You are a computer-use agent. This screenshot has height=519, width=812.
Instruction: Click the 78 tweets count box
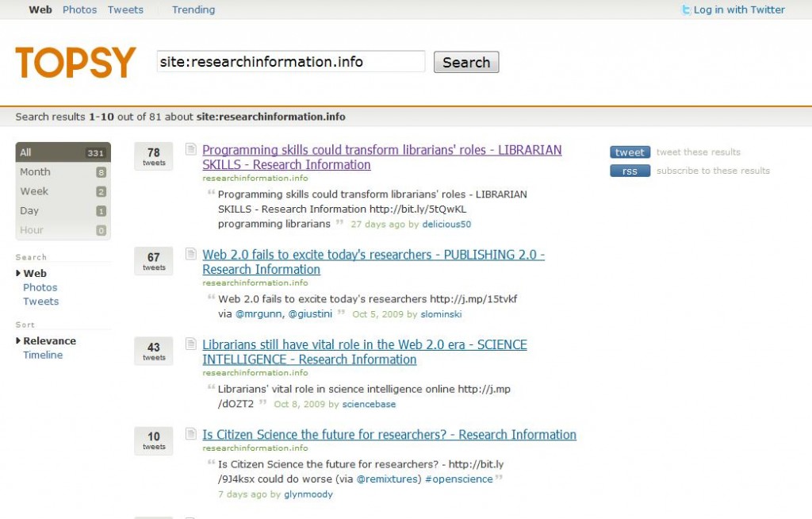154,156
